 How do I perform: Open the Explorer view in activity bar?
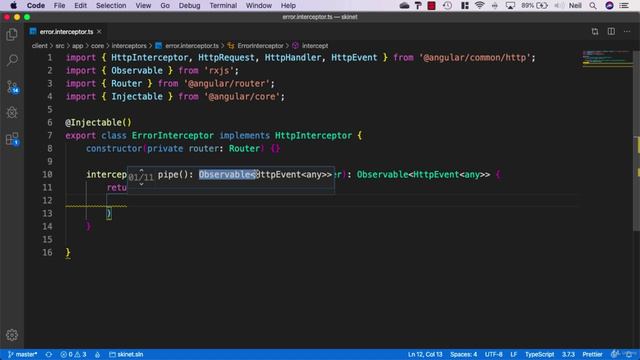click(12, 35)
